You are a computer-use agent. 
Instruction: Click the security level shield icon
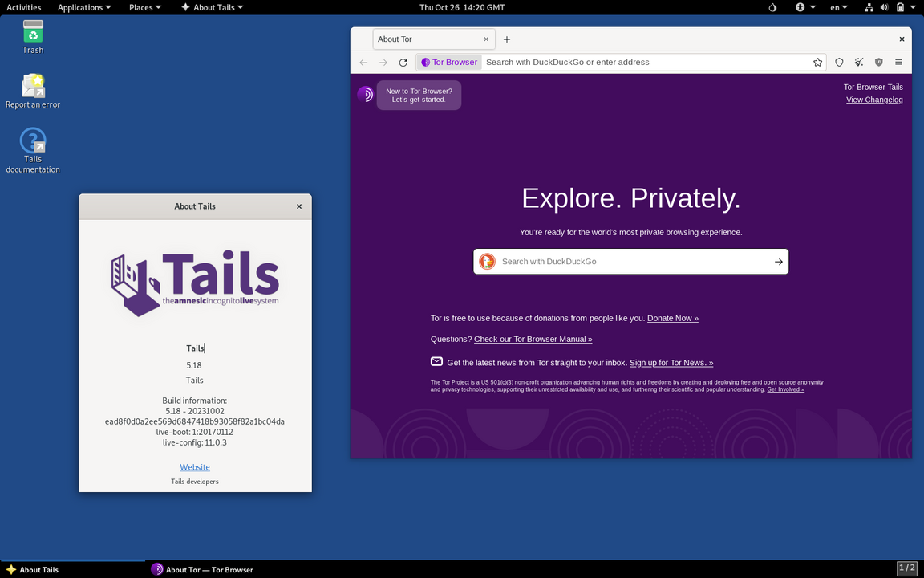click(x=839, y=62)
